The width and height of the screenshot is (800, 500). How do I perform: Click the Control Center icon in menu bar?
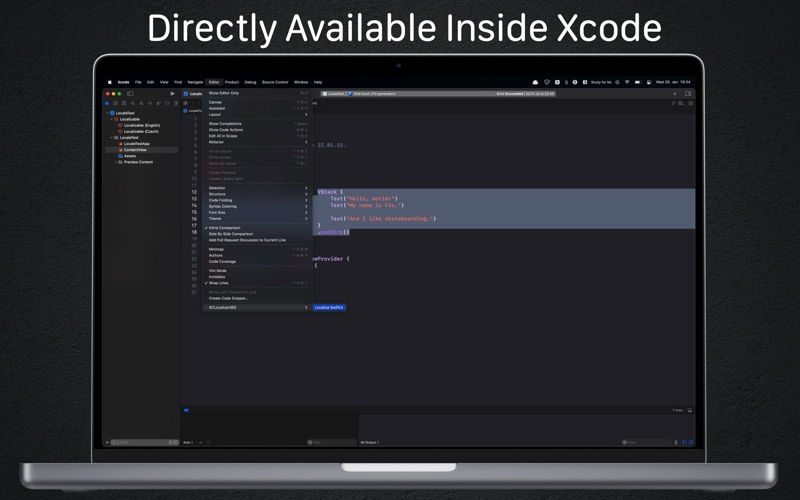point(648,82)
